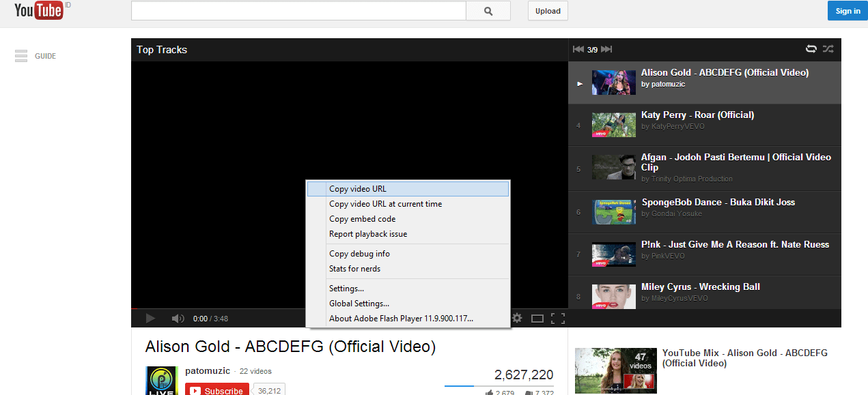Open Global Settings... entry
868x395 pixels.
(408, 304)
